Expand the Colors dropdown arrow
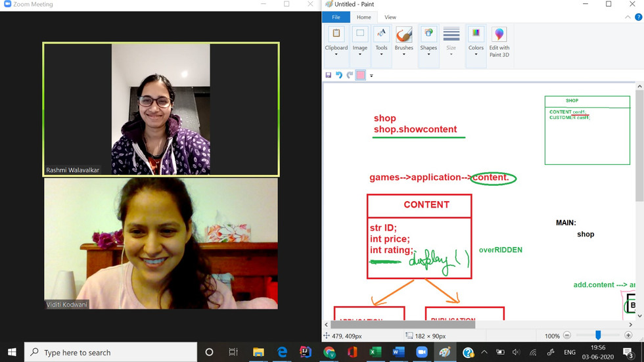644x362 pixels. click(x=476, y=54)
